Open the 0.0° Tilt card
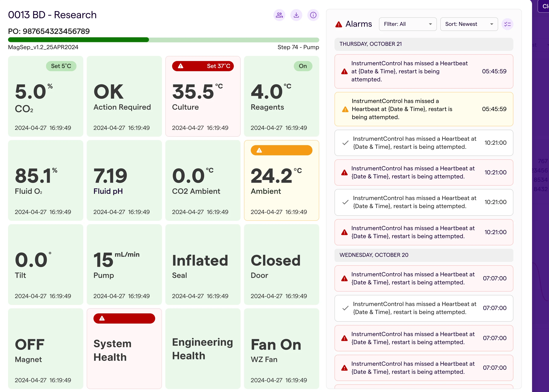 point(46,265)
